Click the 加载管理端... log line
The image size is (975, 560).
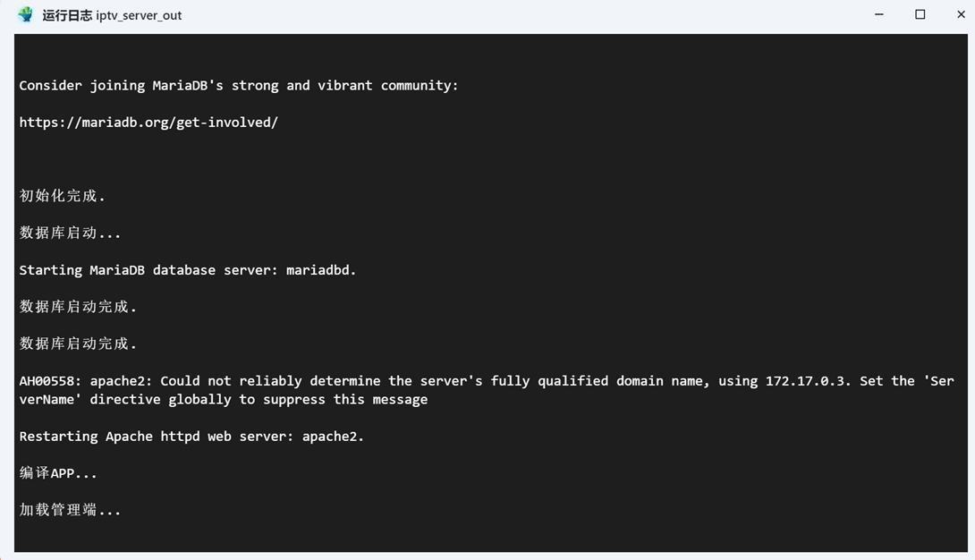coord(70,510)
